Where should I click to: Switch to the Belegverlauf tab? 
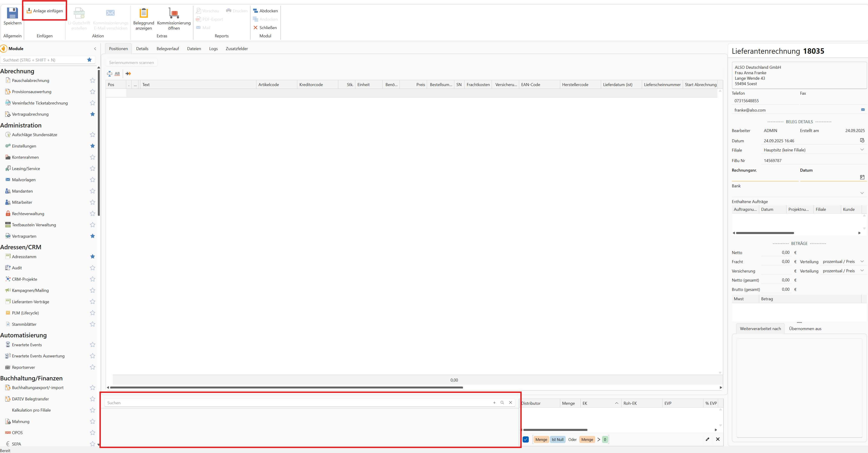click(167, 48)
